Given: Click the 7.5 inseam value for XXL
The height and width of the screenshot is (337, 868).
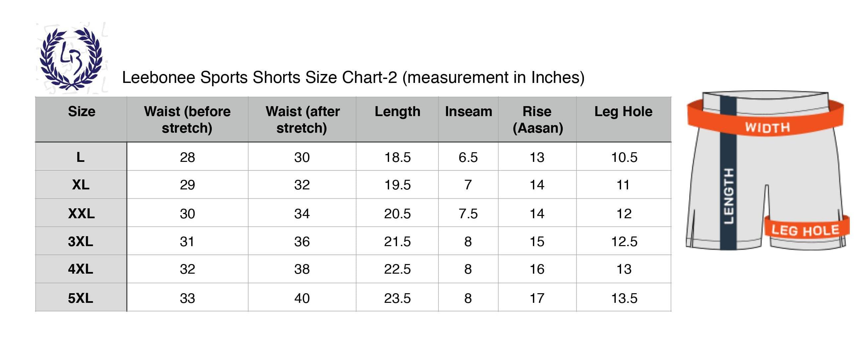Looking at the screenshot, I should click(x=468, y=214).
